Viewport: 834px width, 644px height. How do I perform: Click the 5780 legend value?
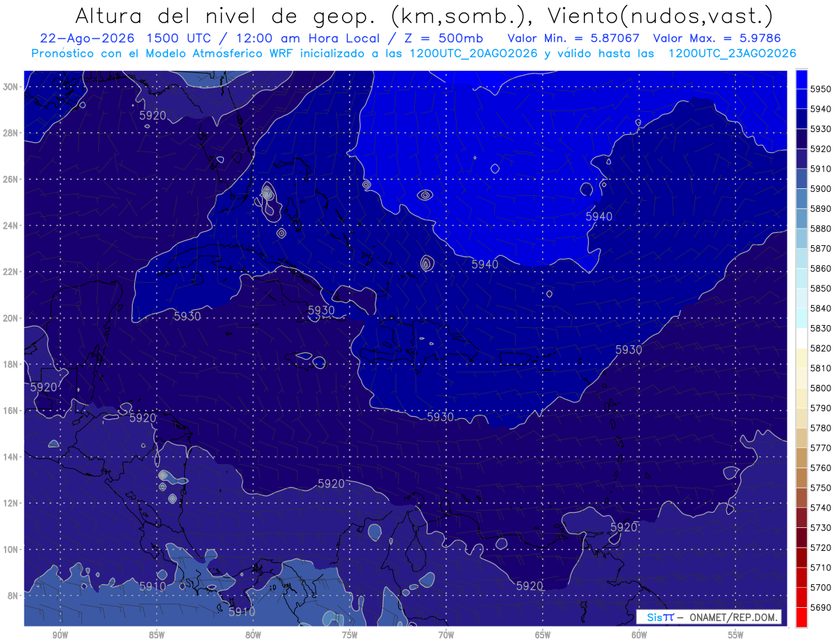[x=821, y=428]
